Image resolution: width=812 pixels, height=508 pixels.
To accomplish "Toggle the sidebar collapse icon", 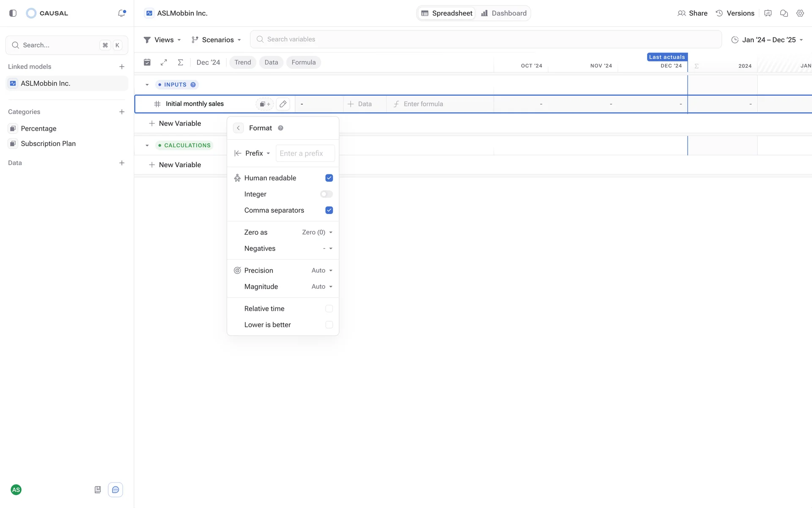I will point(13,13).
